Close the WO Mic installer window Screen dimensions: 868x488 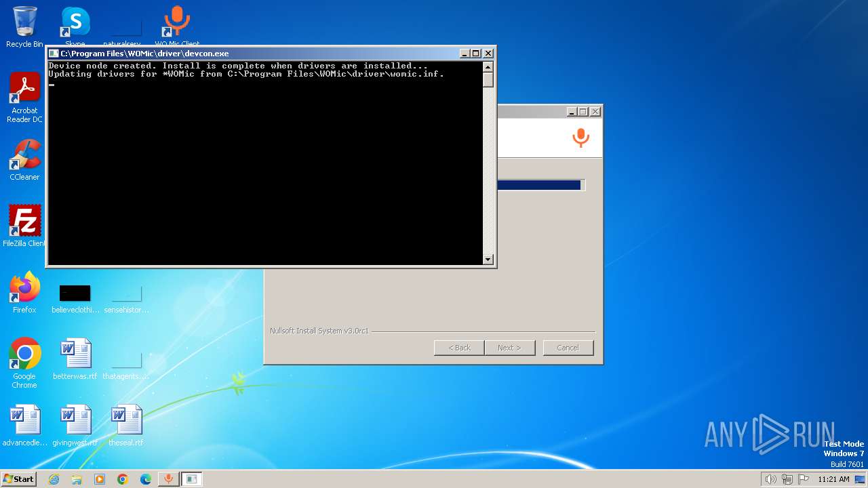(x=595, y=112)
